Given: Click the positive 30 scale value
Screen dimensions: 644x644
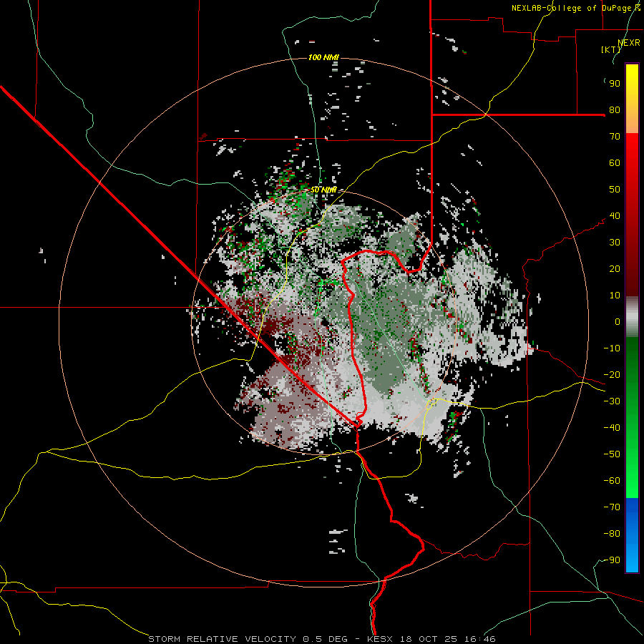Looking at the screenshot, I should [615, 243].
